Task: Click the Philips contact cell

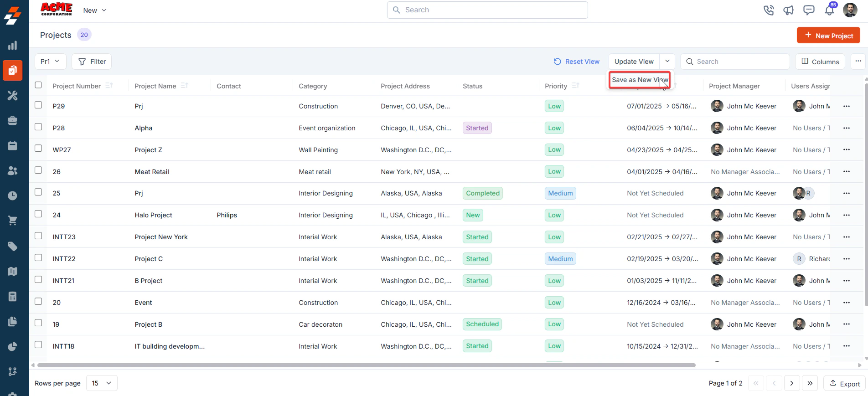Action: pos(227,215)
